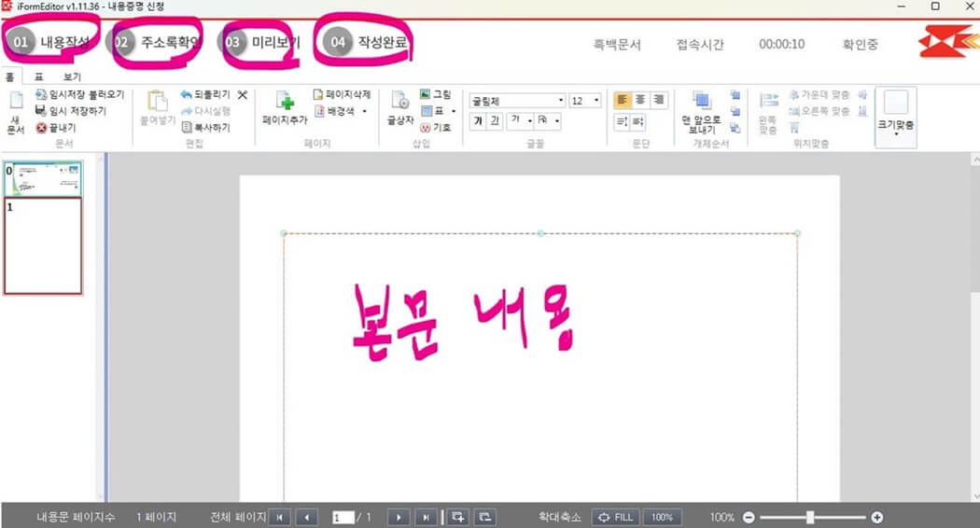Select the 홈 ribbon tab
The image size is (980, 528).
click(10, 76)
